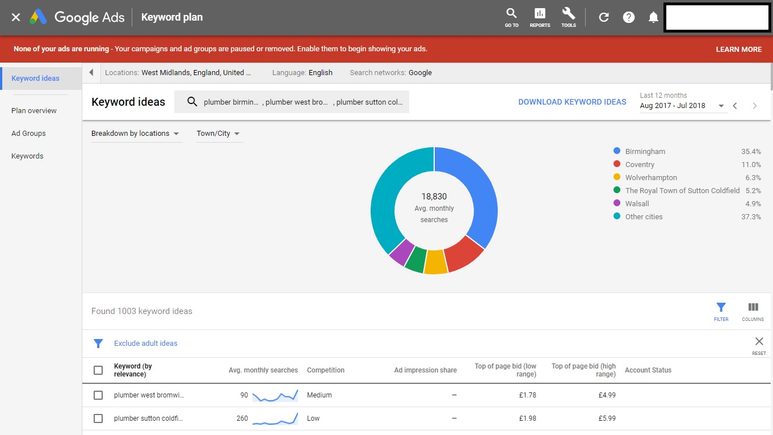Click the plumber west bromwich trend sparkline

(x=275, y=396)
